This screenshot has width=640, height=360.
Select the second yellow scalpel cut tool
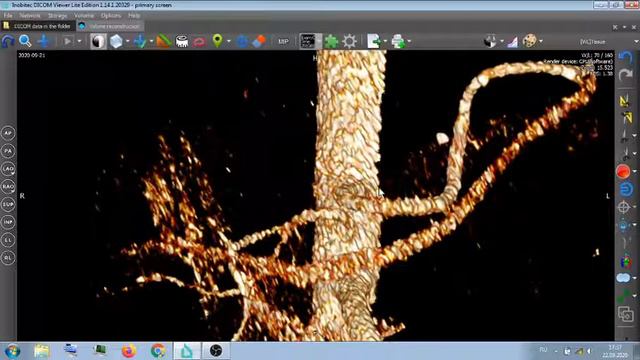pyautogui.click(x=627, y=118)
